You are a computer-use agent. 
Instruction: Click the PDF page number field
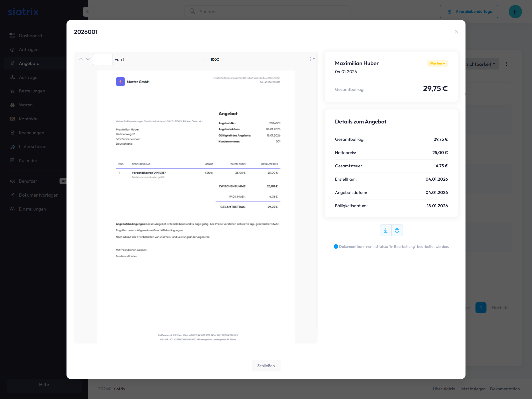(x=103, y=59)
